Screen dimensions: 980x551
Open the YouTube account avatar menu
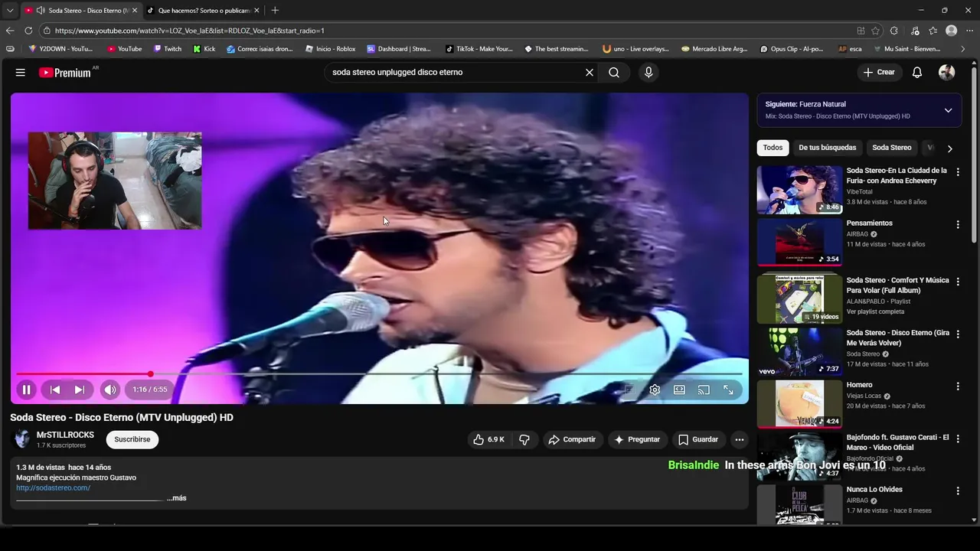[947, 72]
